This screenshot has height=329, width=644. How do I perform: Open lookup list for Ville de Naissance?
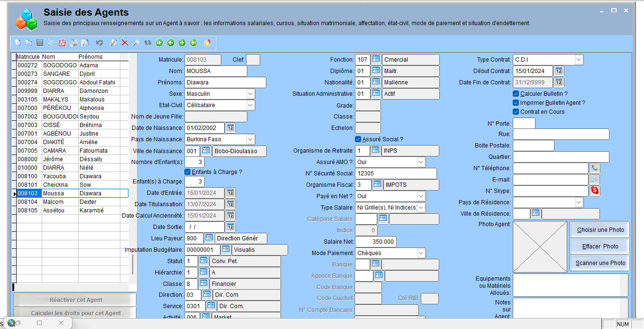point(206,151)
